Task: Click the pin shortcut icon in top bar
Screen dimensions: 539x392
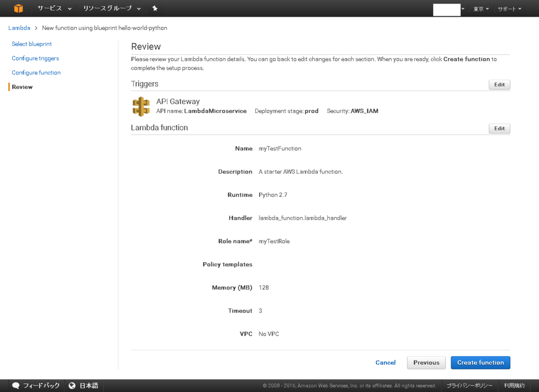Action: click(155, 8)
